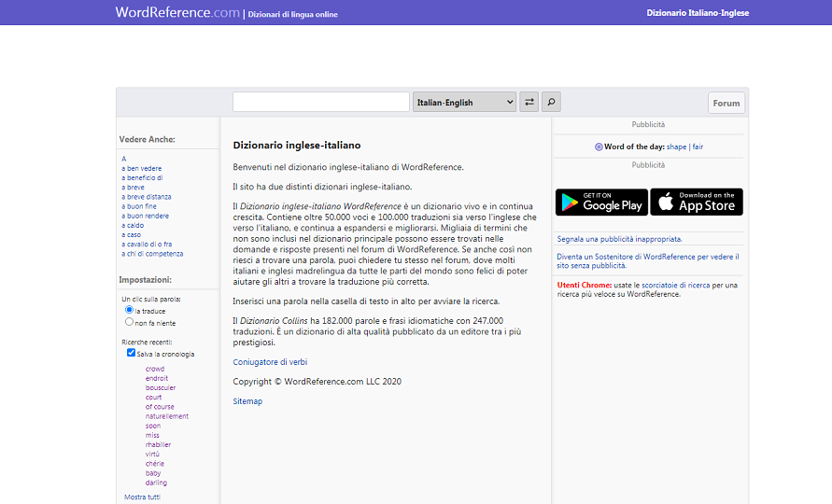Open the Sitemap link
This screenshot has width=832, height=504.
click(247, 401)
